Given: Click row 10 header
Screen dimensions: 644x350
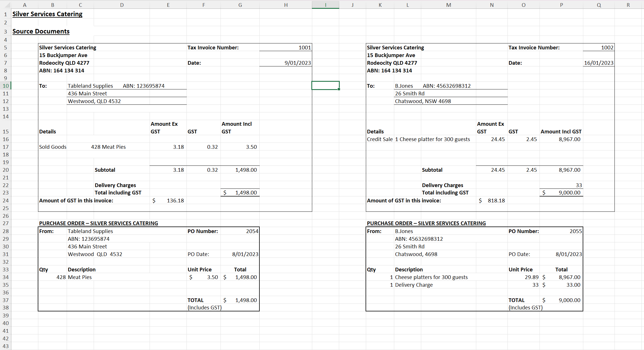Looking at the screenshot, I should [x=5, y=86].
